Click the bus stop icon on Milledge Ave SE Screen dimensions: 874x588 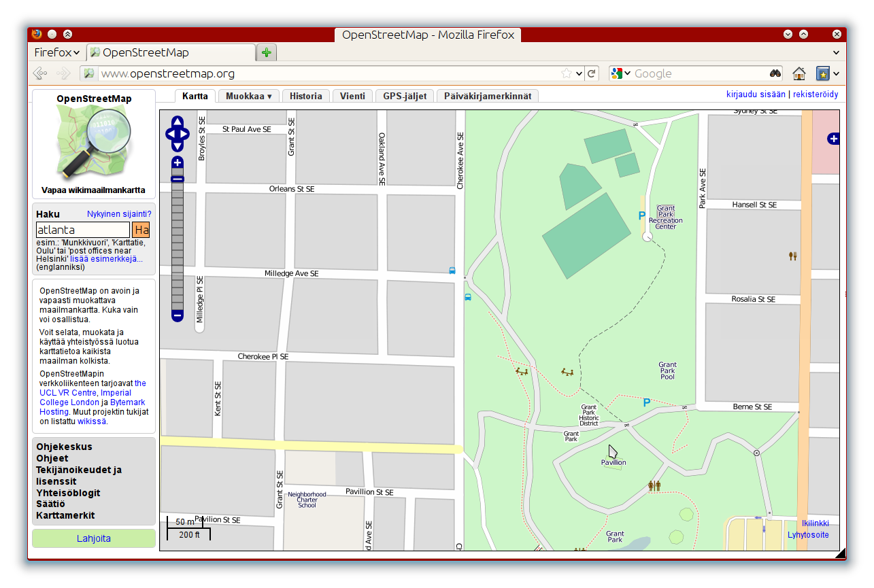point(452,270)
